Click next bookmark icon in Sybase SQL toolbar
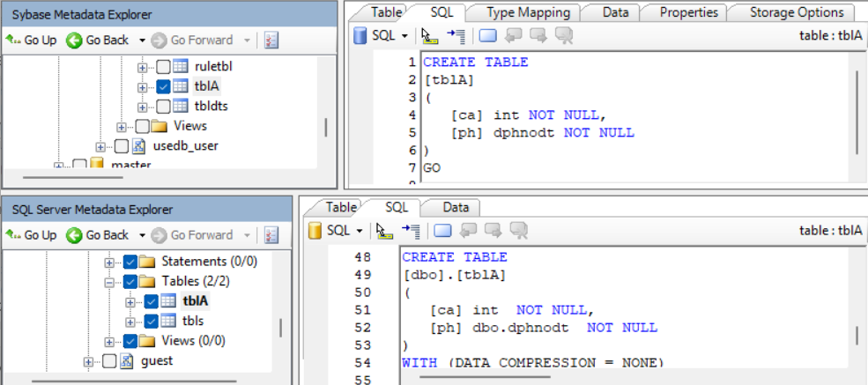868x385 pixels. pos(538,36)
